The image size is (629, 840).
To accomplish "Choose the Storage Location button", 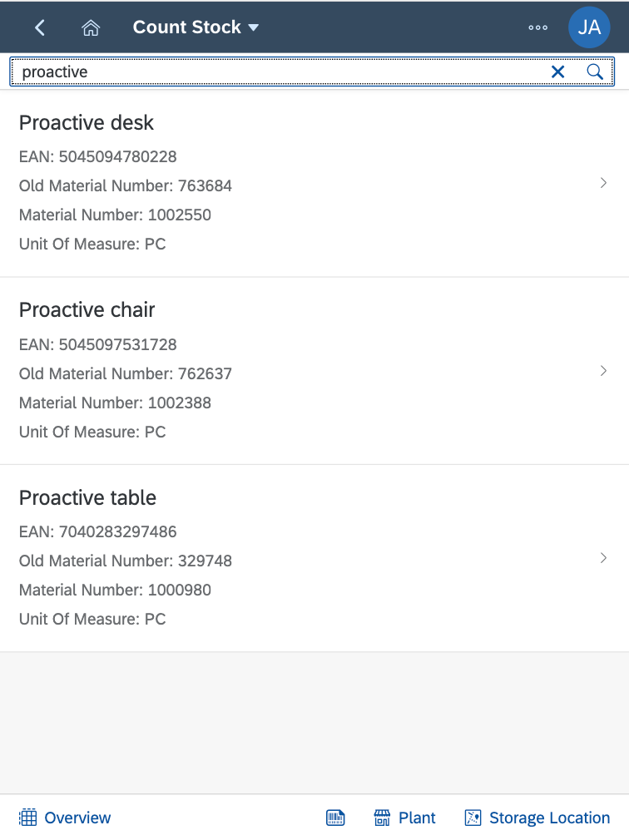I will coord(537,818).
